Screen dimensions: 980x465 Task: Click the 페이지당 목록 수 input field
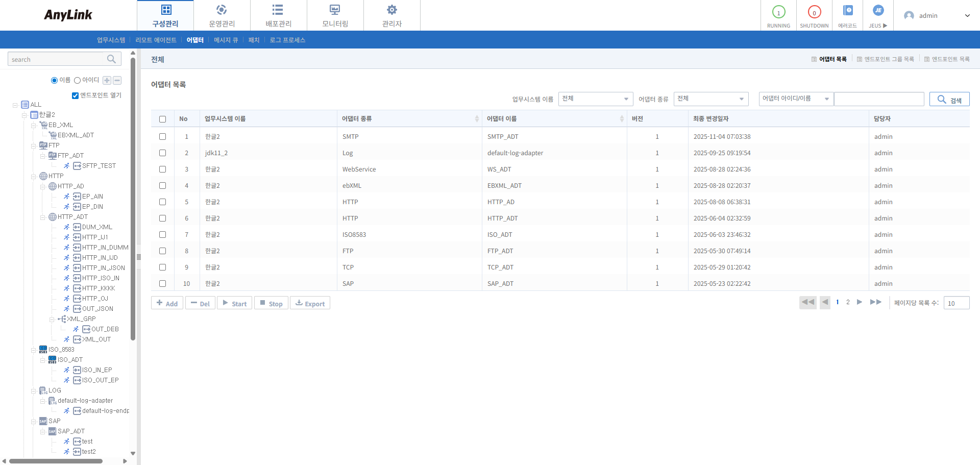pos(956,303)
